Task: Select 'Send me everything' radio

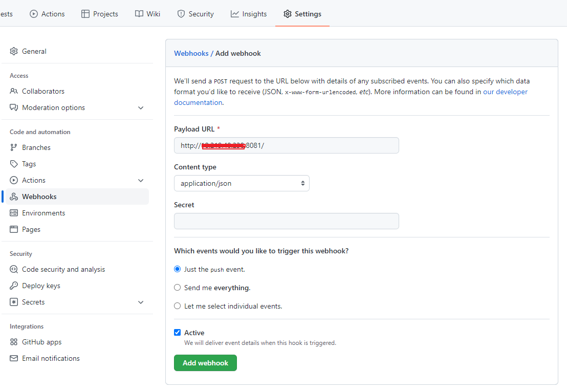Action: click(x=177, y=288)
